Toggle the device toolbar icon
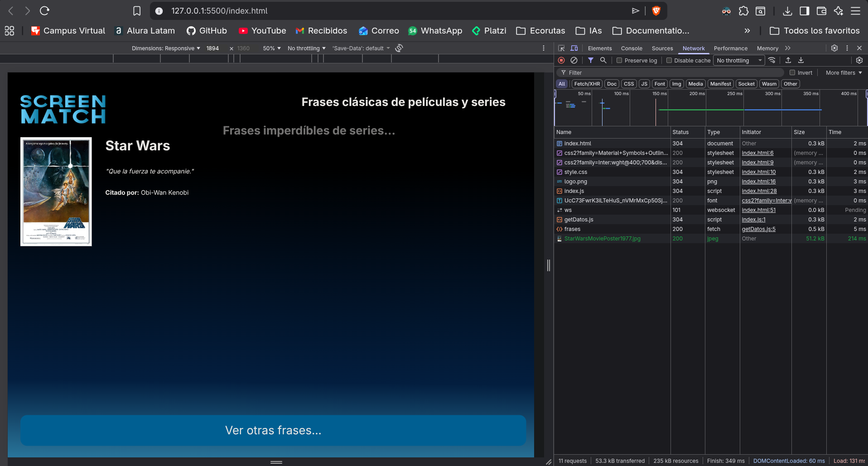This screenshot has height=466, width=868. coord(574,48)
